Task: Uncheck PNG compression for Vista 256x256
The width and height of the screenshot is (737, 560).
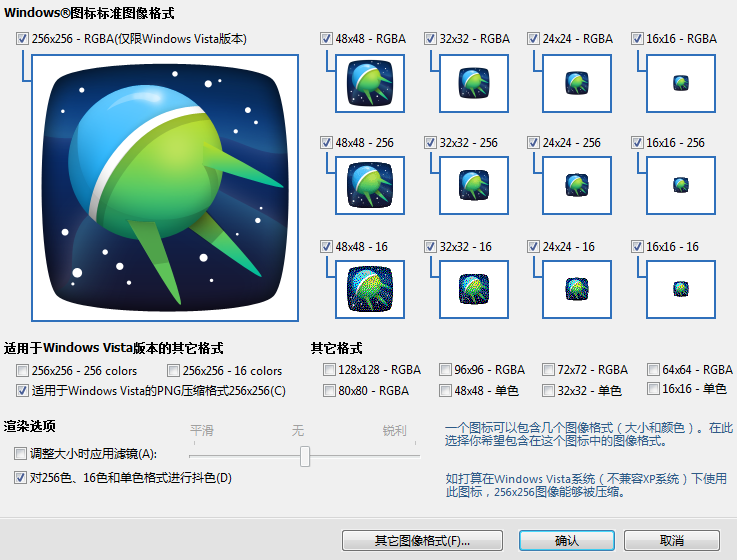Action: click(x=23, y=391)
